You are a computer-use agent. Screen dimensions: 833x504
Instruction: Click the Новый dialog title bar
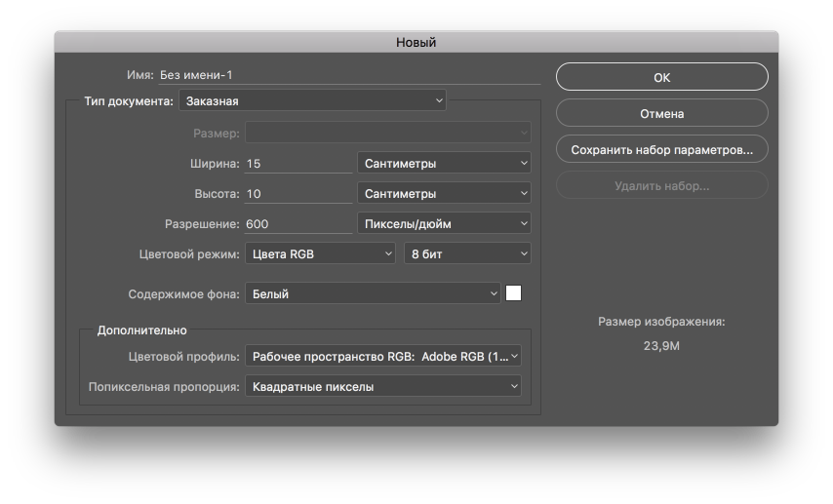(x=416, y=42)
